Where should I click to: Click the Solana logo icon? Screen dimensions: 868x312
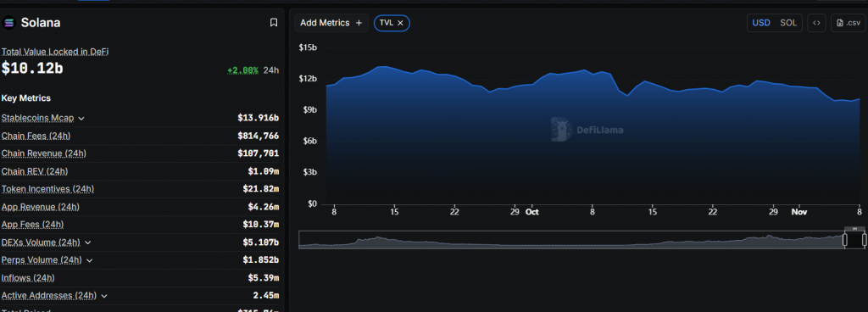(8, 23)
